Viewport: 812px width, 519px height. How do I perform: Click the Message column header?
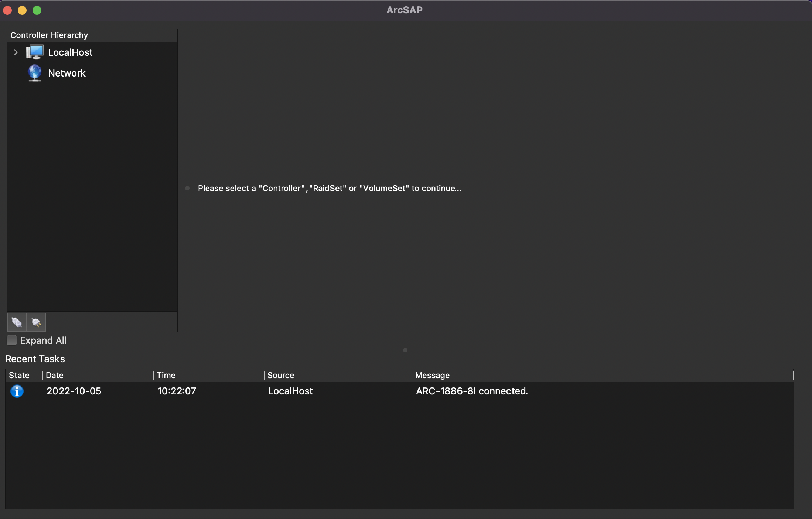(x=432, y=376)
